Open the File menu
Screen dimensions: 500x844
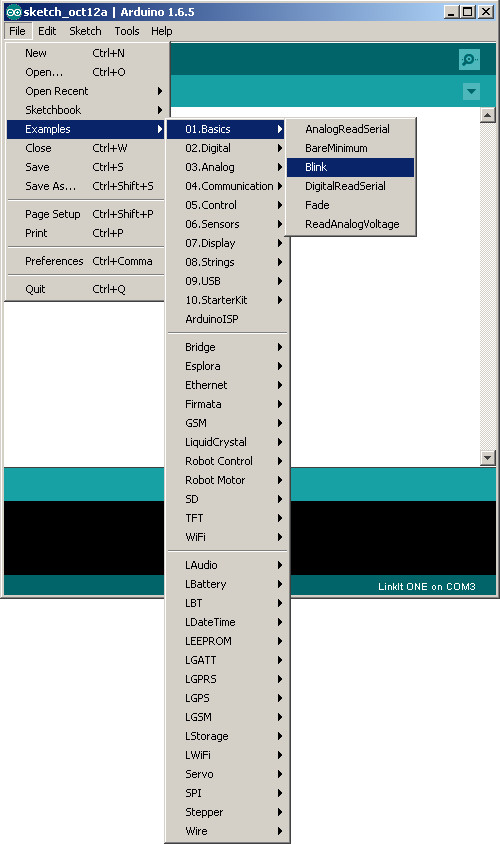[17, 31]
